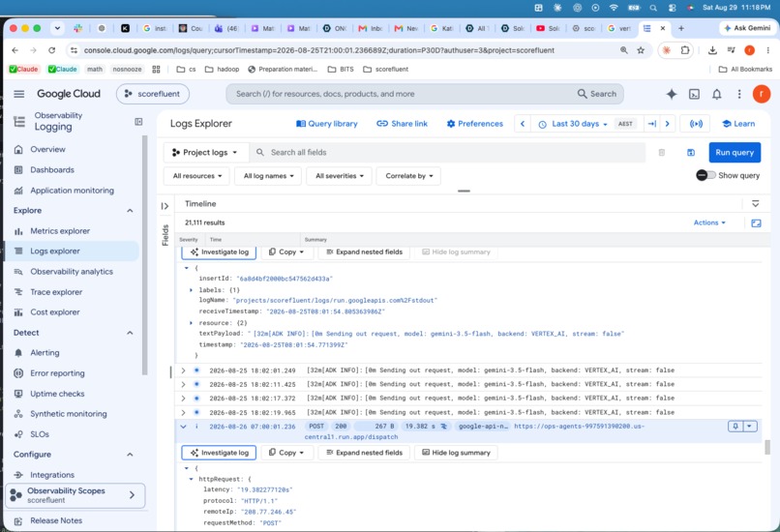Open browser downloads icon
The height and width of the screenshot is (532, 780).
tap(712, 50)
